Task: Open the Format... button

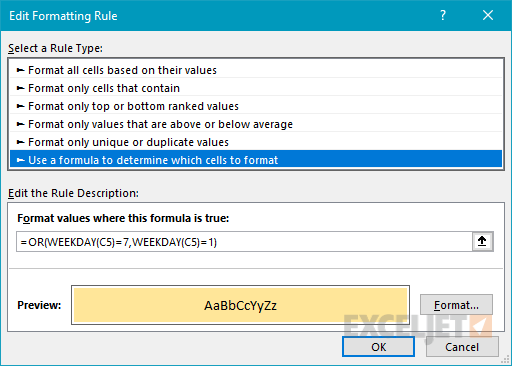Action: (x=456, y=305)
